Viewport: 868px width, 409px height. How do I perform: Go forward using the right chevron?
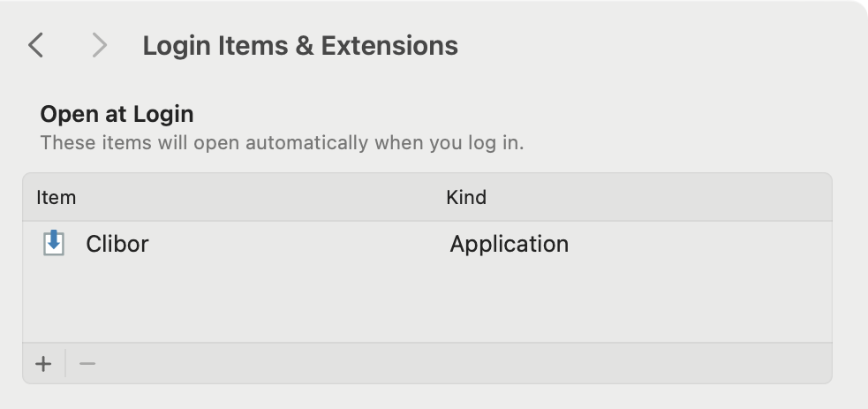(x=99, y=45)
